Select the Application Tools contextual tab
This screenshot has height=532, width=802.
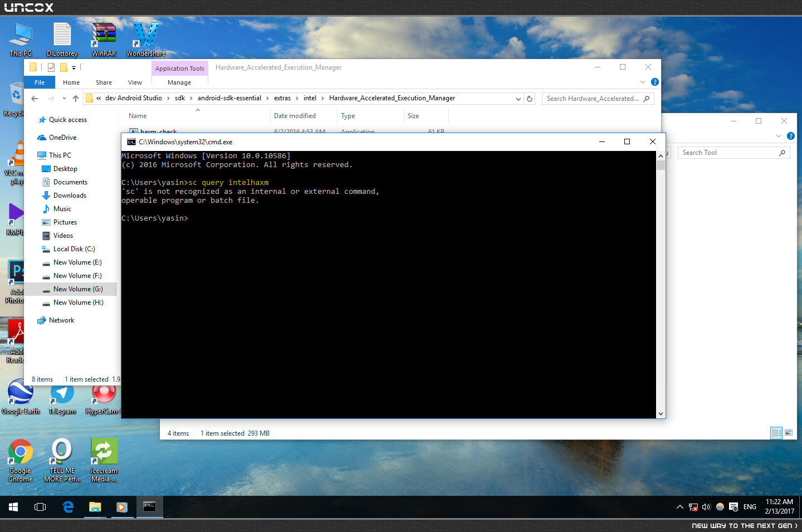180,69
